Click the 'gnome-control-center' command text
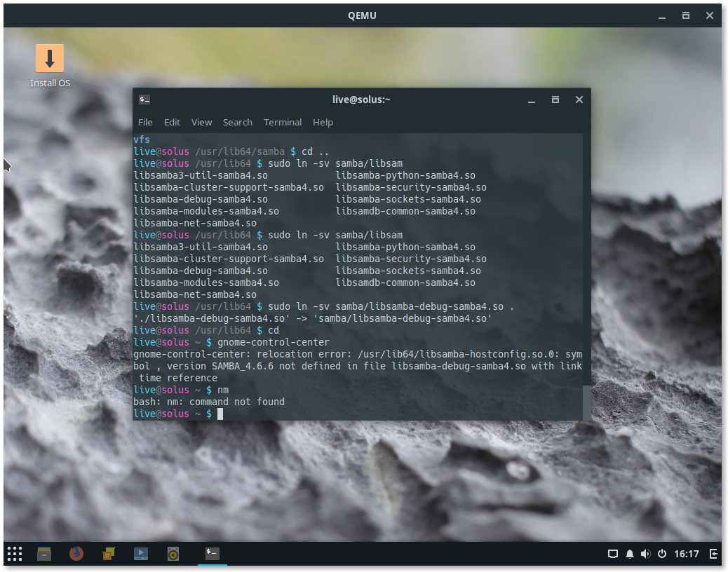This screenshot has width=728, height=572. [273, 342]
